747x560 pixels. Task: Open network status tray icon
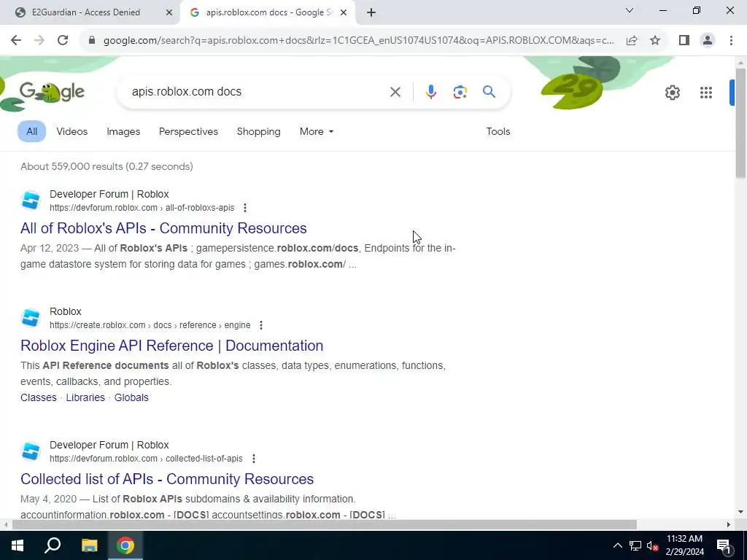(635, 545)
